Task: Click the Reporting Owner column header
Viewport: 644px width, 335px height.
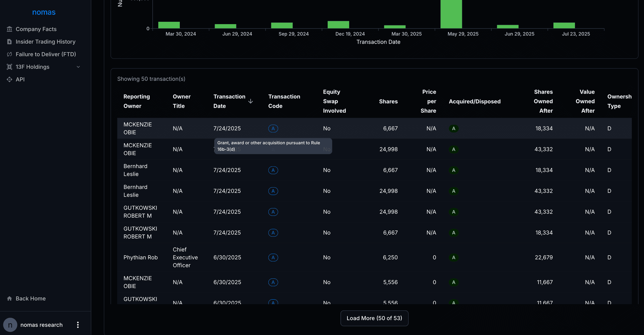Action: [x=137, y=101]
